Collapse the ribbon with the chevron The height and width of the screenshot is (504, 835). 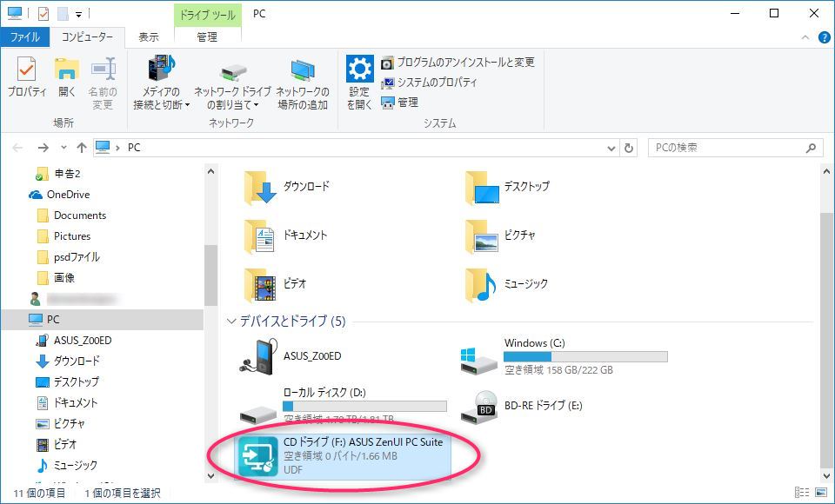coord(805,37)
